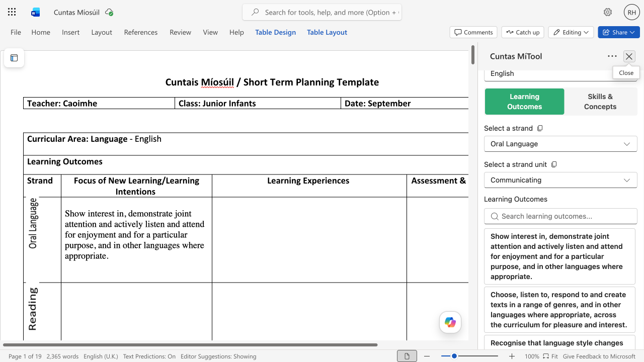Insert the 'Choose, listen to, respond' outcome

coord(559,310)
